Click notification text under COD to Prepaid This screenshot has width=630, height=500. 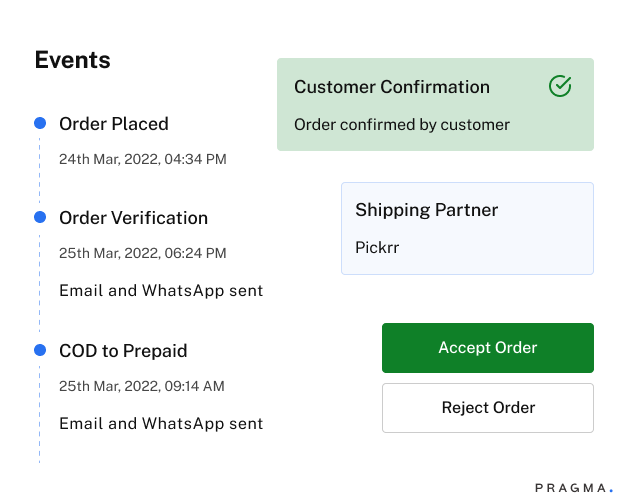161,424
